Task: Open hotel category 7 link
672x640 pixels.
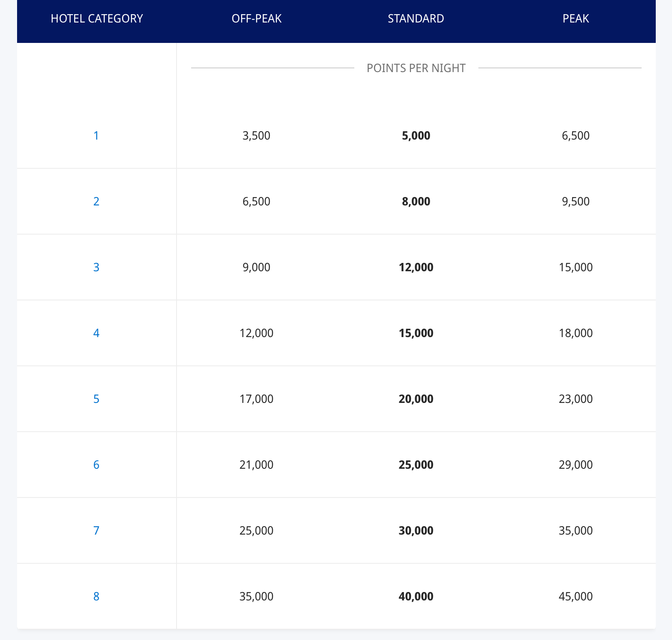Action: click(x=96, y=531)
